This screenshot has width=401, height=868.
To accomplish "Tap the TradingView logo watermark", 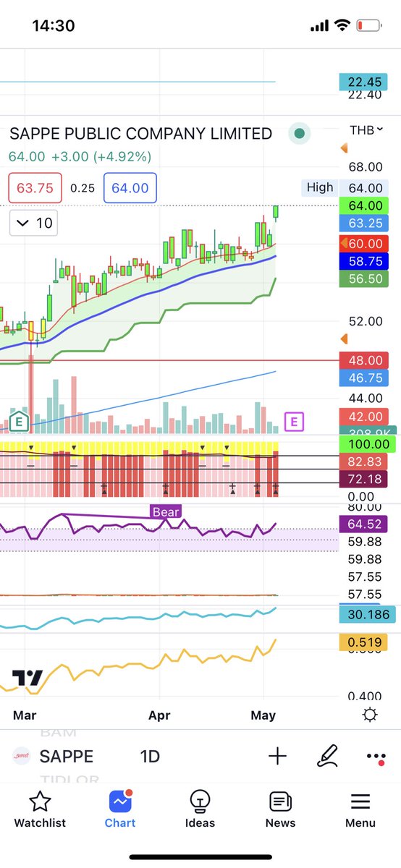I will pyautogui.click(x=27, y=678).
